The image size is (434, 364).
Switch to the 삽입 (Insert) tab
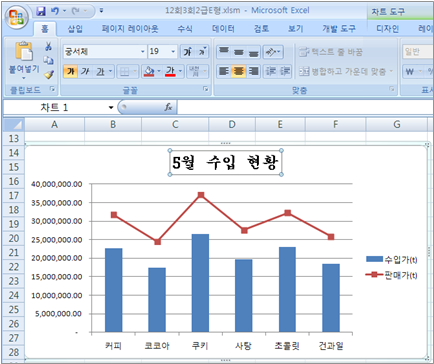point(75,29)
